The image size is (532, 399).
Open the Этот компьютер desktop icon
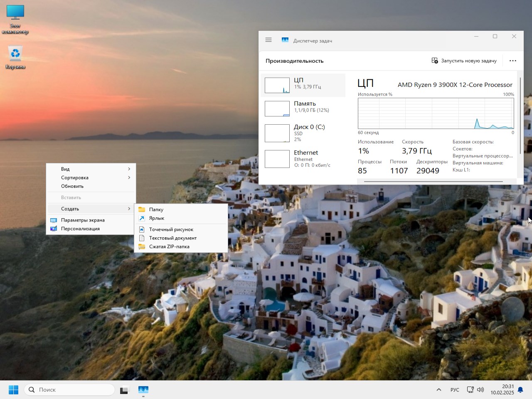click(15, 20)
